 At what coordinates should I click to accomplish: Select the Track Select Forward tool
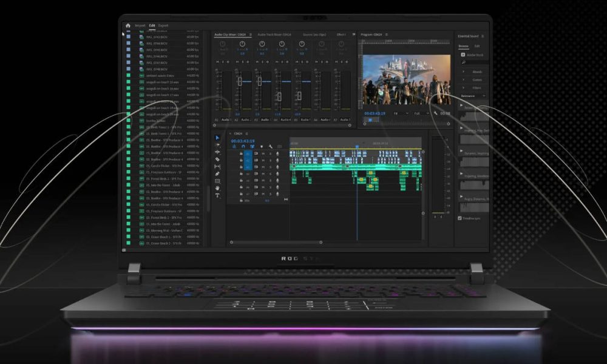(217, 144)
